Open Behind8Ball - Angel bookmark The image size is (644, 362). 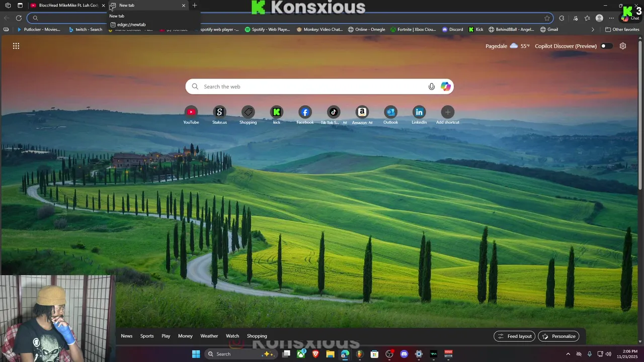(511, 30)
